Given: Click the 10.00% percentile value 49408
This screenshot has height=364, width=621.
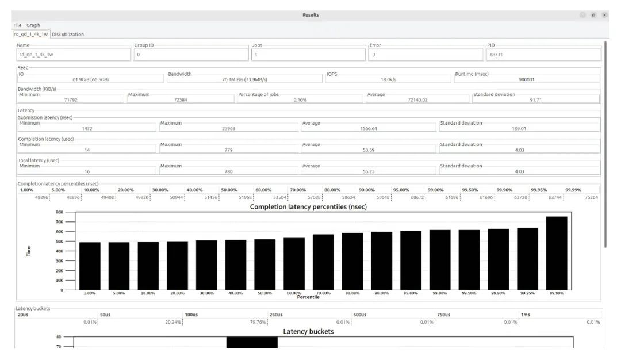Looking at the screenshot, I should (x=108, y=197).
